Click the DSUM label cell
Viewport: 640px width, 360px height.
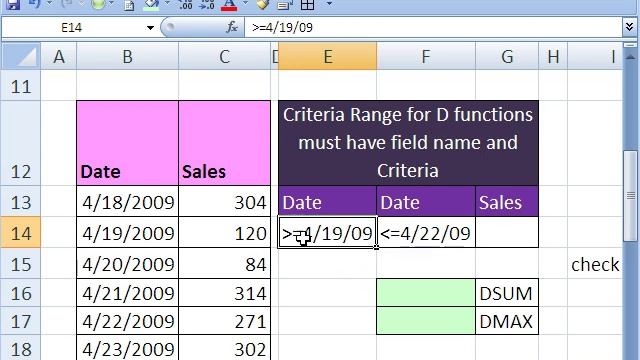pos(507,293)
